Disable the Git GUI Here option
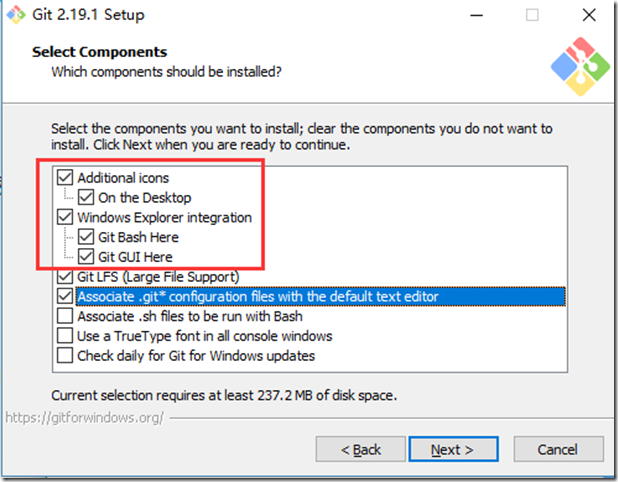The image size is (618, 482). pos(86,256)
